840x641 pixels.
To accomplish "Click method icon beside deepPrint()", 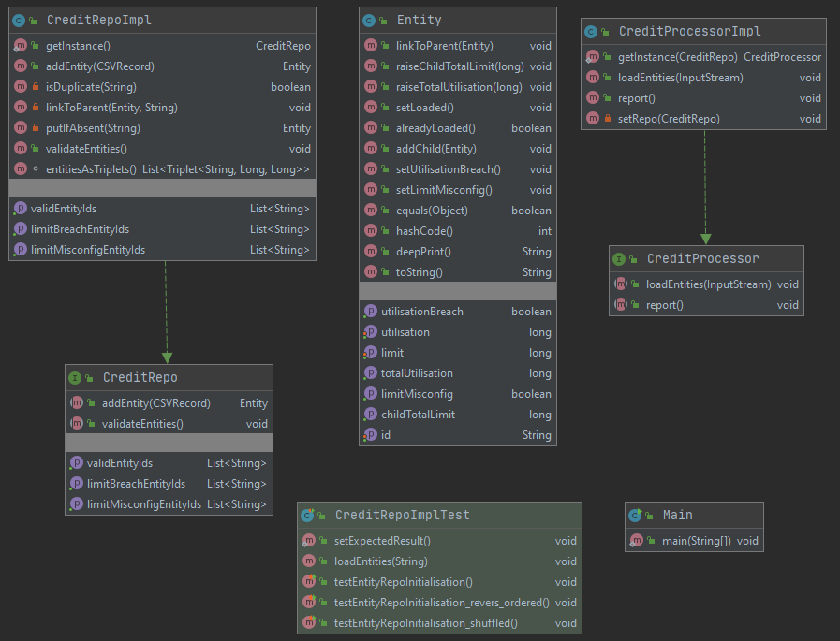I will (371, 251).
